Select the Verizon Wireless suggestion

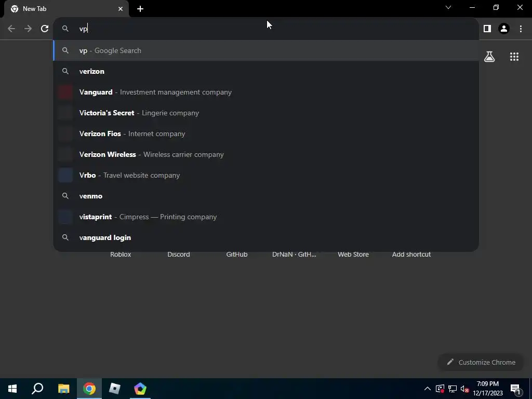266,154
